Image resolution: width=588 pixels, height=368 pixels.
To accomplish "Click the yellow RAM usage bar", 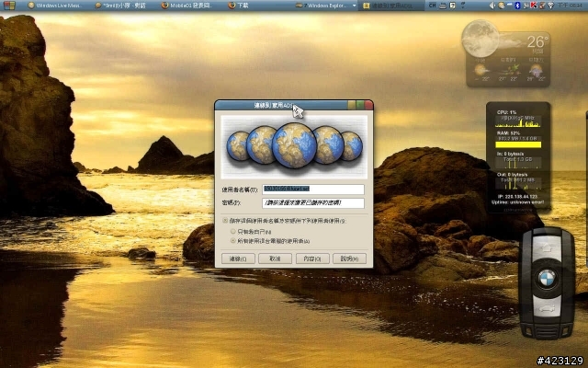I will click(x=518, y=144).
